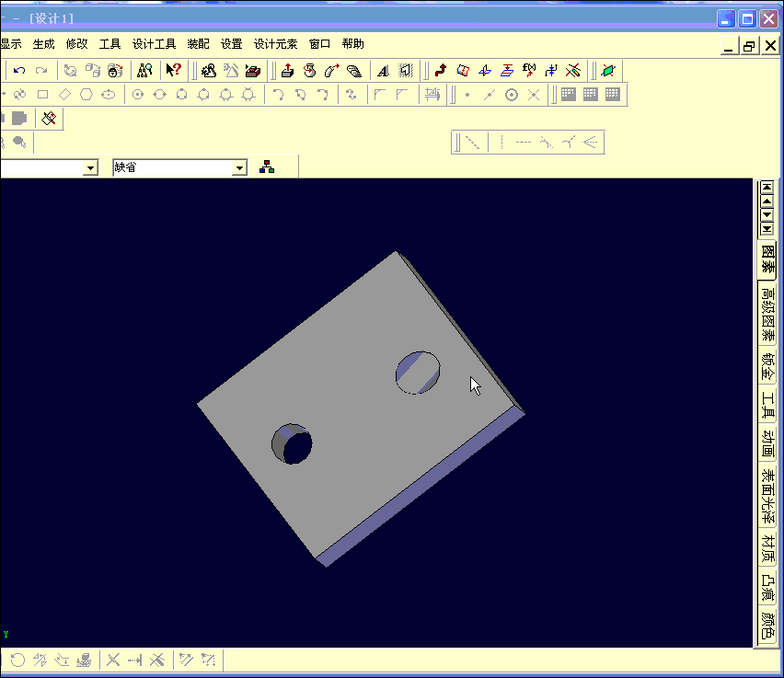The width and height of the screenshot is (784, 678).
Task: Click the 3D text 'A' icon
Action: [384, 71]
